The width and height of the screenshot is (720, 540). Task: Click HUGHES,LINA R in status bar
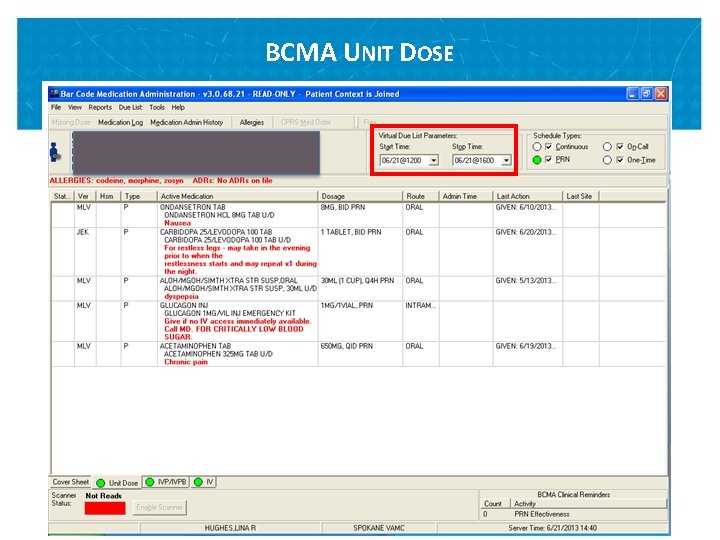(231, 528)
